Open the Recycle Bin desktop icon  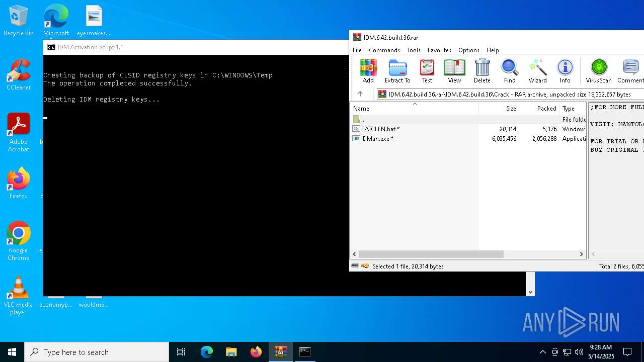[x=19, y=21]
